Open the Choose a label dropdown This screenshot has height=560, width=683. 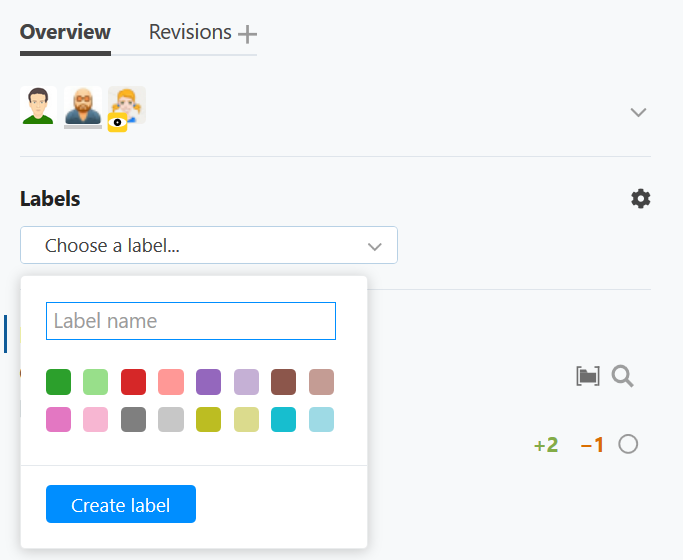pos(209,245)
